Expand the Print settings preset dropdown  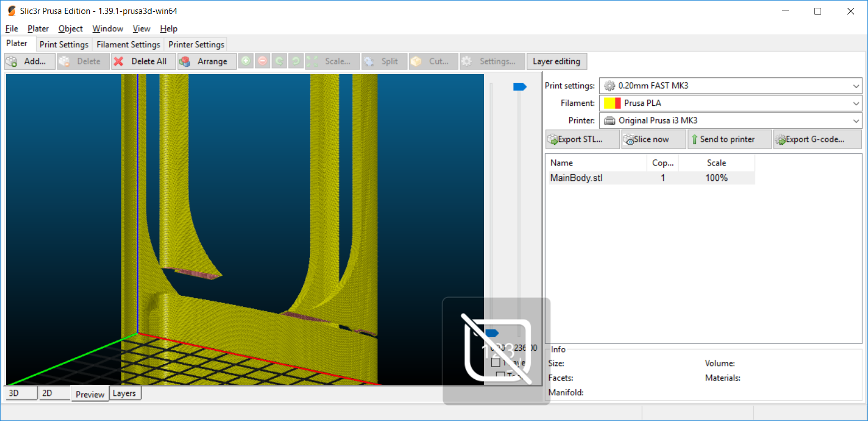tap(856, 86)
